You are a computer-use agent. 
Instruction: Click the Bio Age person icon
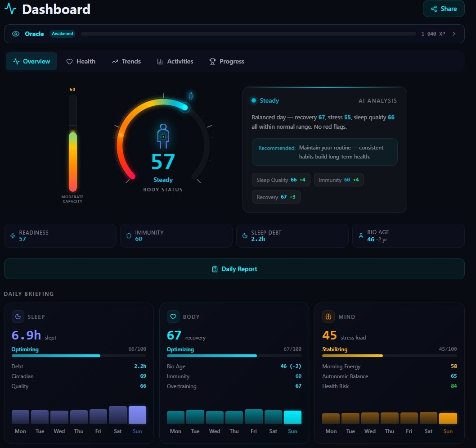click(x=361, y=235)
